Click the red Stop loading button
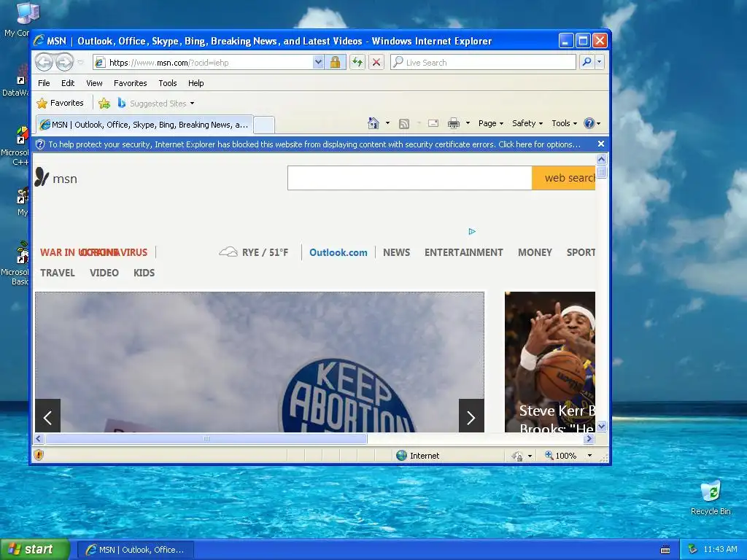 point(376,63)
